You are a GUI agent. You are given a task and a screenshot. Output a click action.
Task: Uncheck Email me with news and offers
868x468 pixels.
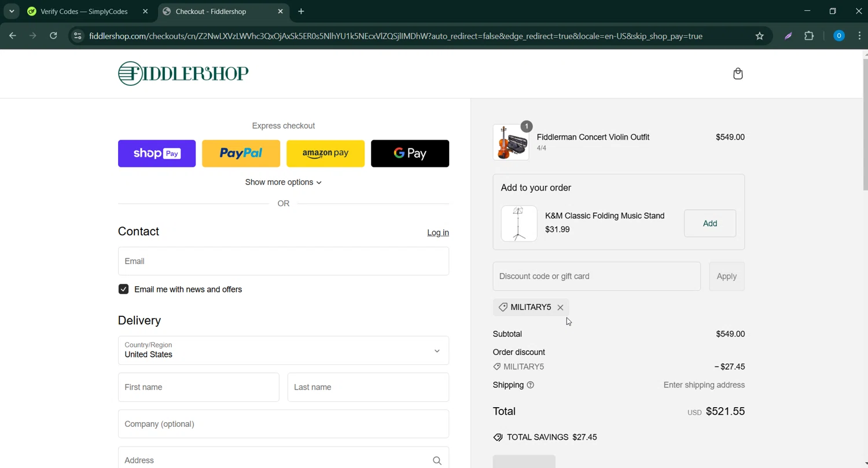click(x=123, y=290)
